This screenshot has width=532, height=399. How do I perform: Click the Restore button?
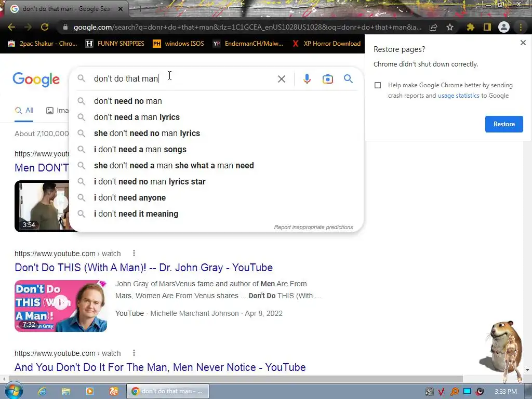pyautogui.click(x=504, y=124)
